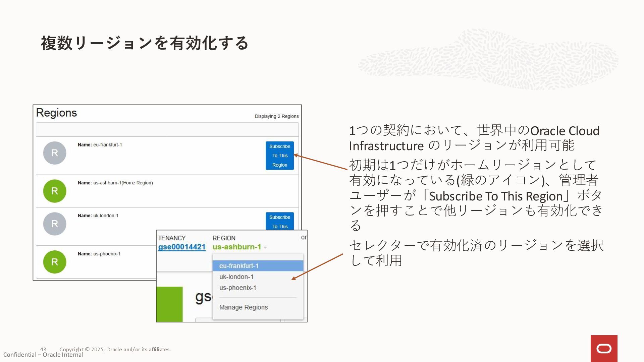The width and height of the screenshot is (644, 362).
Task: Click the gray R icon for eu-frankfurt-1
Action: [55, 153]
